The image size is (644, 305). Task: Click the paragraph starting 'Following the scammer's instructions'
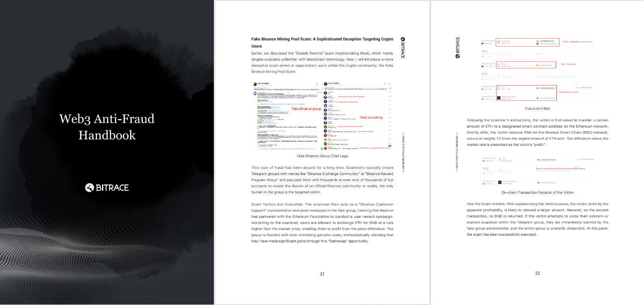pos(538,132)
